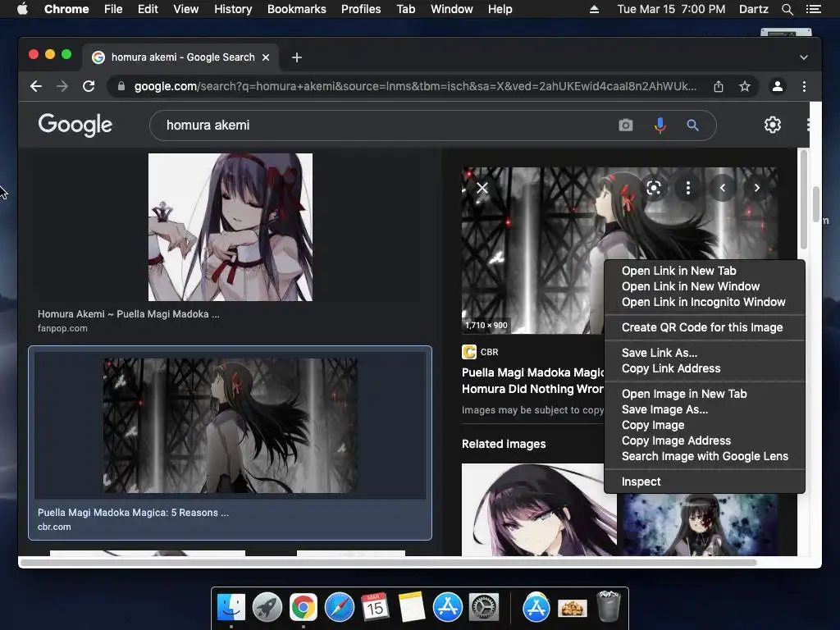The image size is (840, 630).
Task: Open System Preferences from the Dock
Action: pyautogui.click(x=484, y=607)
